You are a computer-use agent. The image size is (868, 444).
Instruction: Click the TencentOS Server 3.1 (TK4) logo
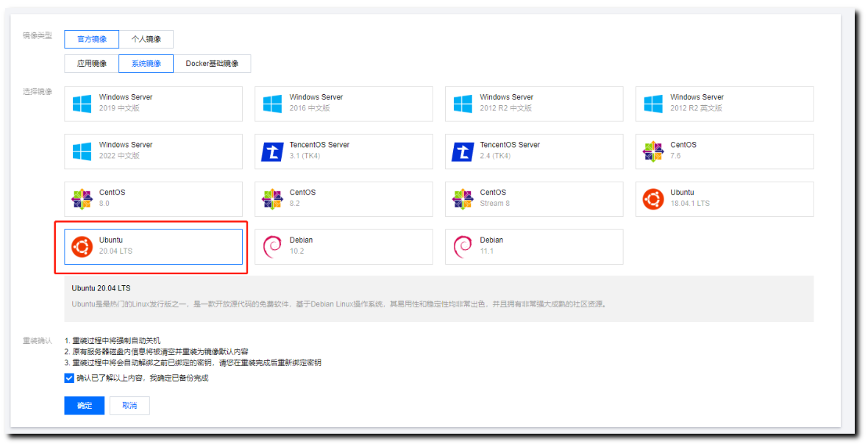[x=272, y=151]
